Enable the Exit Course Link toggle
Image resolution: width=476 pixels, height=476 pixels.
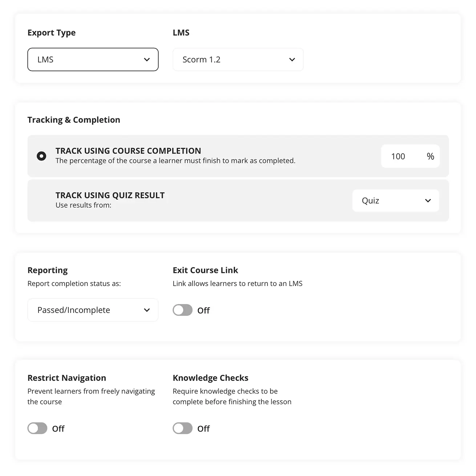[x=182, y=310]
